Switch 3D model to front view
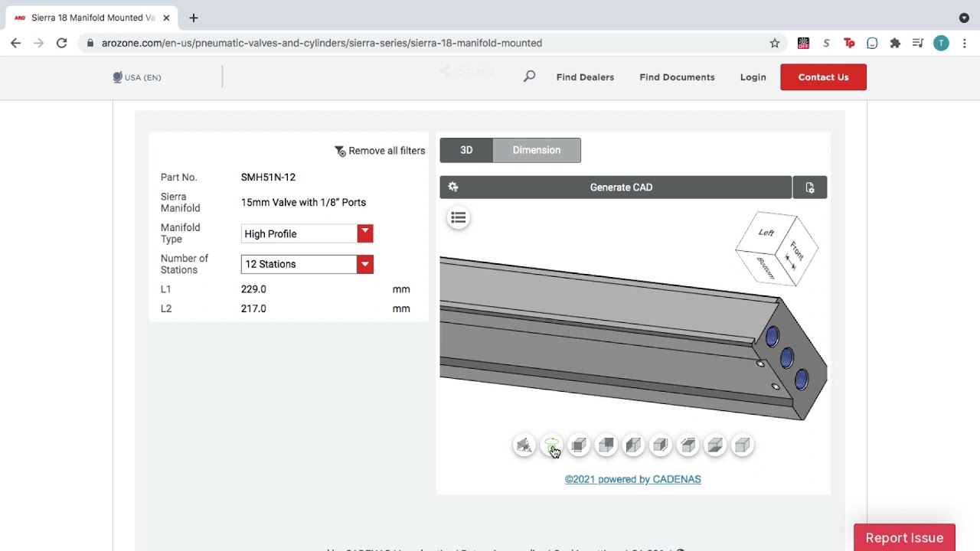 pos(579,445)
